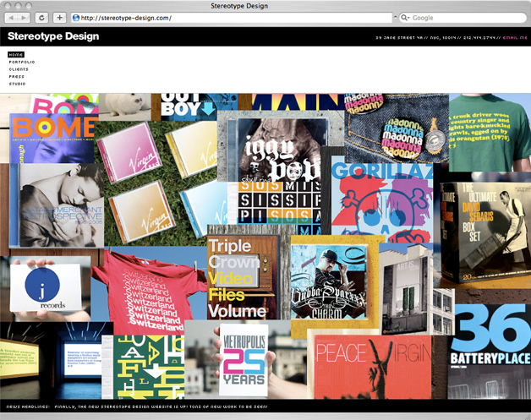Click the browser Back arrow button
Image resolution: width=531 pixels, height=420 pixels.
coord(11,18)
